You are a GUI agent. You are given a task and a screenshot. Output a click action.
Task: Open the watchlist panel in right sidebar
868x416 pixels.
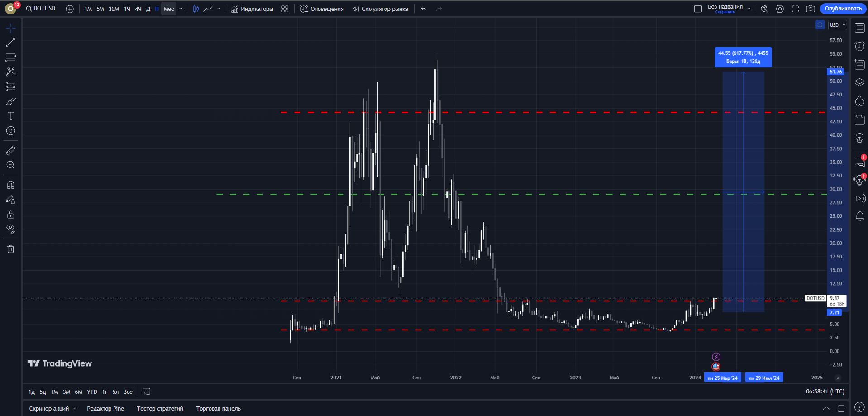coord(859,28)
